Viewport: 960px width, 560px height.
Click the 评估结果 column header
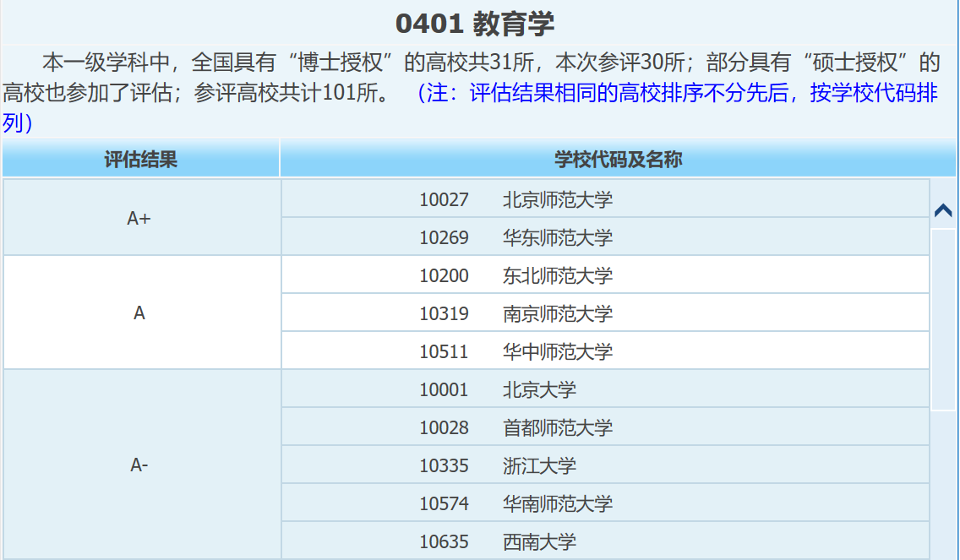click(x=140, y=160)
